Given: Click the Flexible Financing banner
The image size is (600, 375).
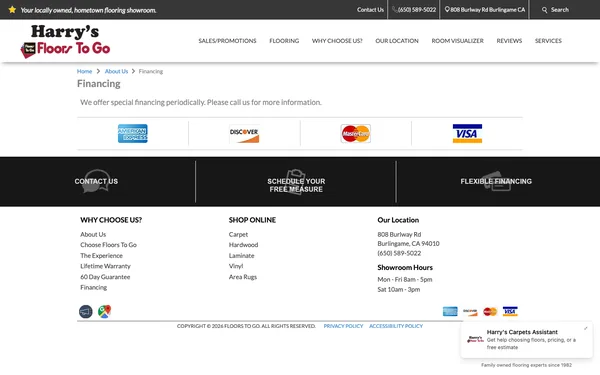Looking at the screenshot, I should click(496, 181).
